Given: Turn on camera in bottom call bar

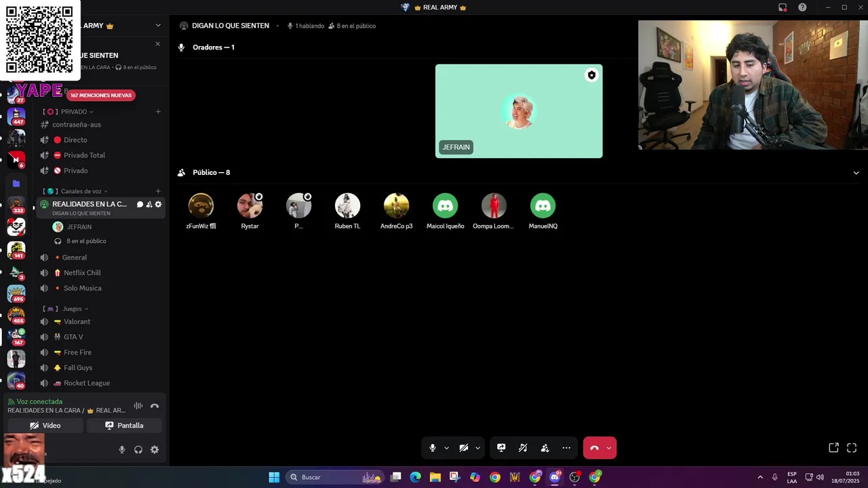Looking at the screenshot, I should pos(464,448).
